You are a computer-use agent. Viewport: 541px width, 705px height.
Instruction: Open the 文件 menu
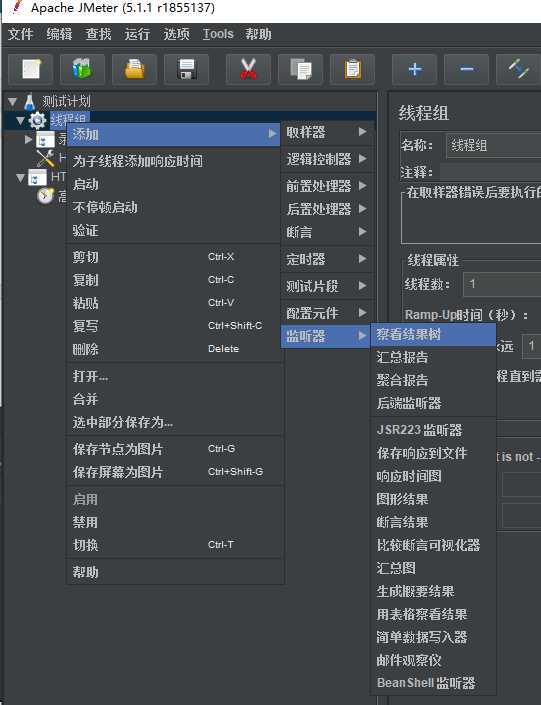point(21,34)
